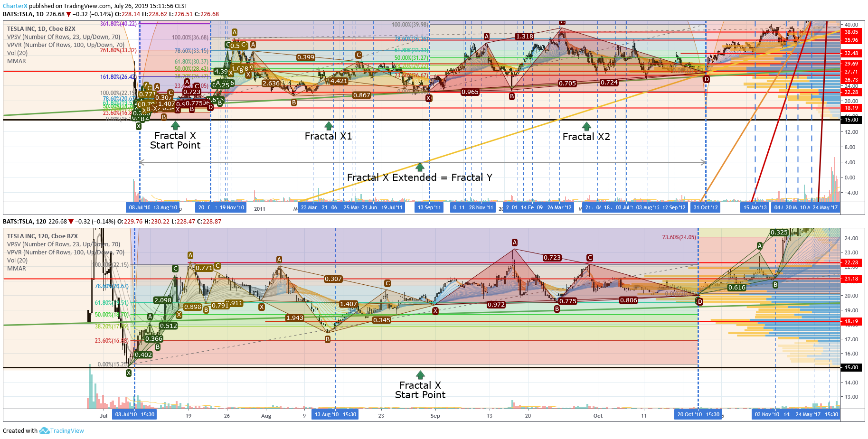Select the '19 Nov '10' date marker
This screenshot has height=439, width=868.
click(x=232, y=207)
